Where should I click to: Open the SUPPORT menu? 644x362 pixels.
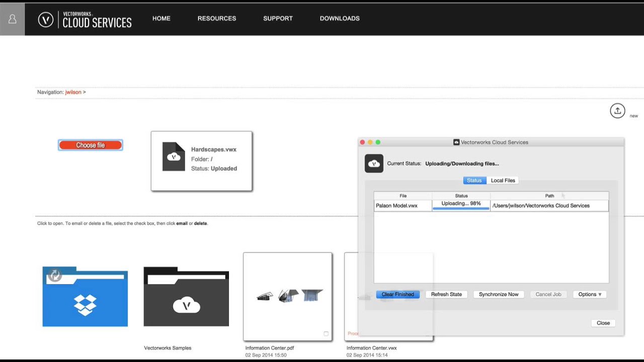(x=278, y=19)
